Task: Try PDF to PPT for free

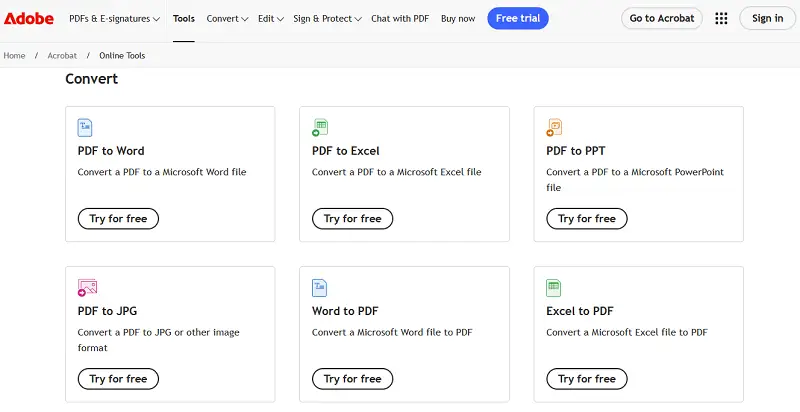Action: coord(587,219)
